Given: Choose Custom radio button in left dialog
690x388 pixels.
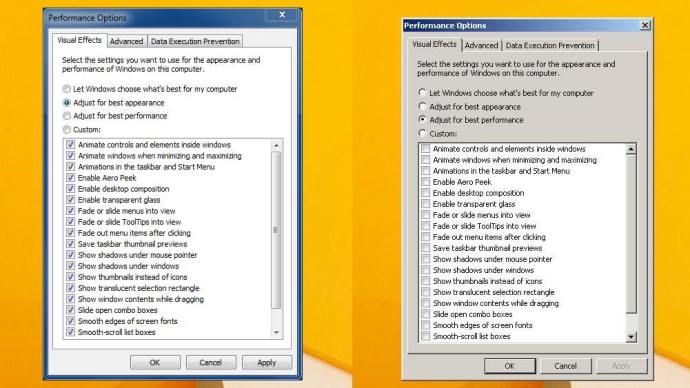Looking at the screenshot, I should coord(66,129).
